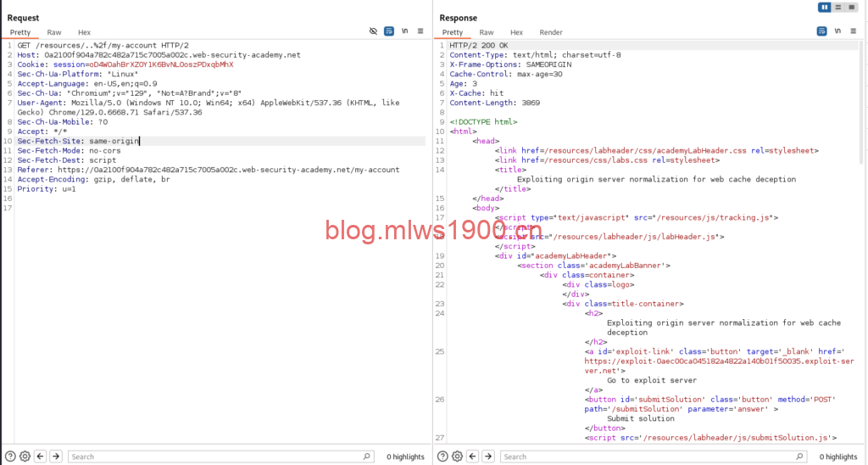Click the submitSolution.js script line
This screenshot has width=868, height=465.
click(710, 438)
